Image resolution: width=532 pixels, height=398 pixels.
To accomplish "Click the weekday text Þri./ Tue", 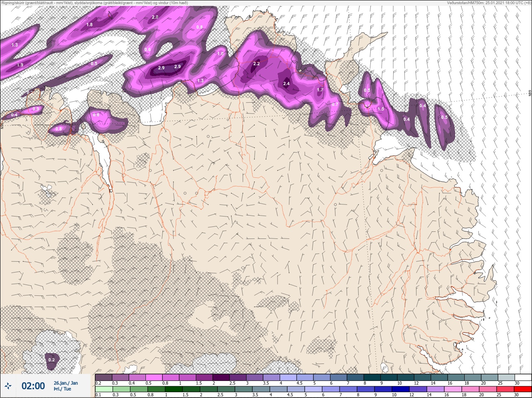I will click(x=62, y=389).
